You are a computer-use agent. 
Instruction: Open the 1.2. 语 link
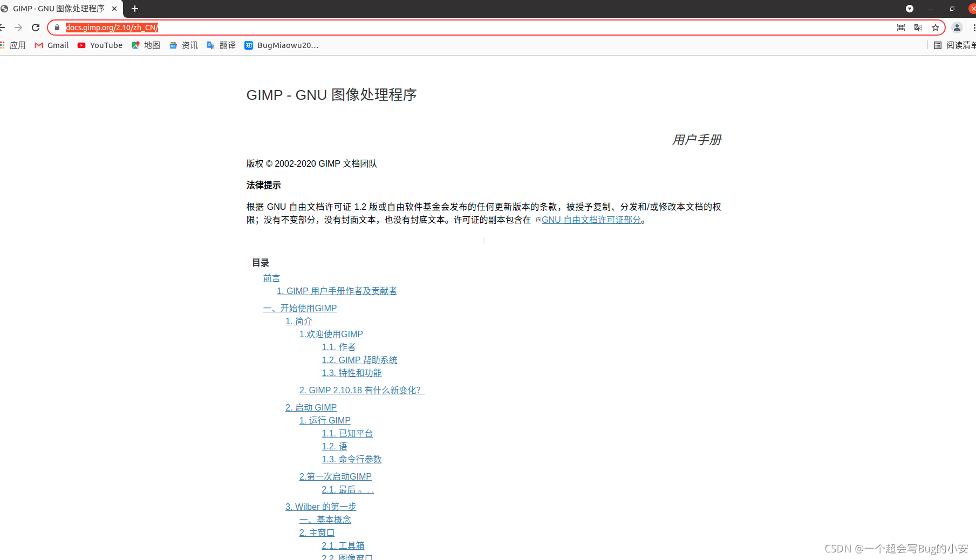[335, 447]
